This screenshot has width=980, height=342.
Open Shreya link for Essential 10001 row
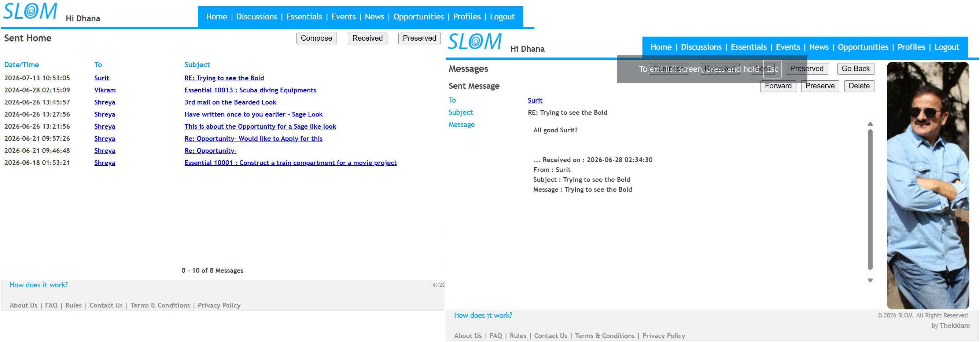coord(104,163)
